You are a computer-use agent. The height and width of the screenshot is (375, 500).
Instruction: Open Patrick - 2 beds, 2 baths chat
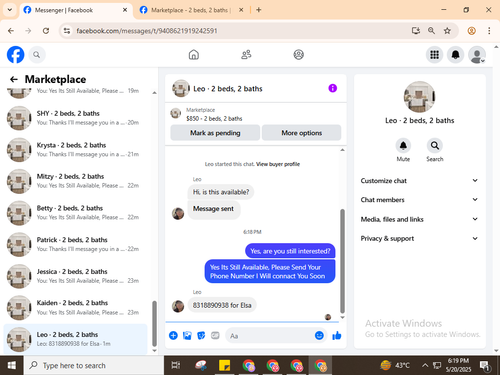click(76, 244)
